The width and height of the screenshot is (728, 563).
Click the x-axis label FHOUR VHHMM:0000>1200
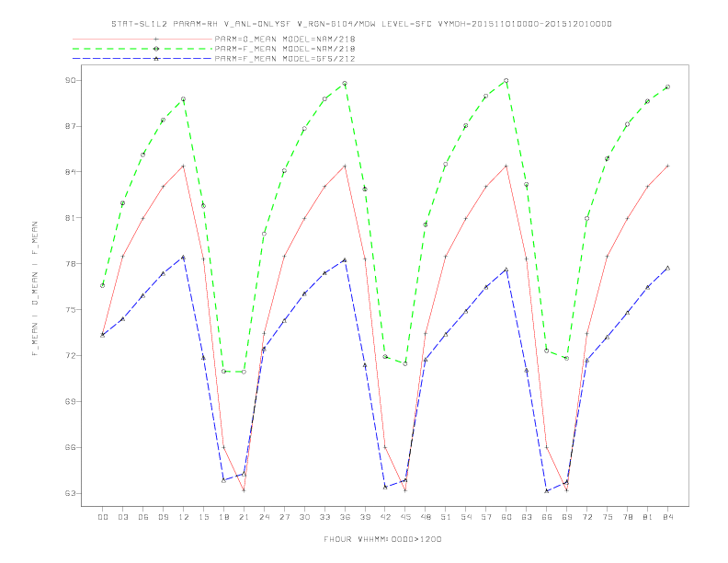coord(382,539)
